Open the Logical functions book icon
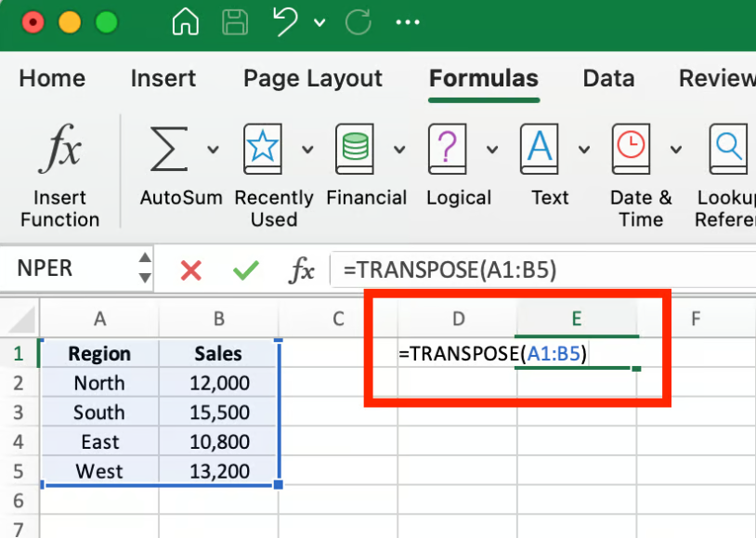The image size is (756, 538). [447, 149]
